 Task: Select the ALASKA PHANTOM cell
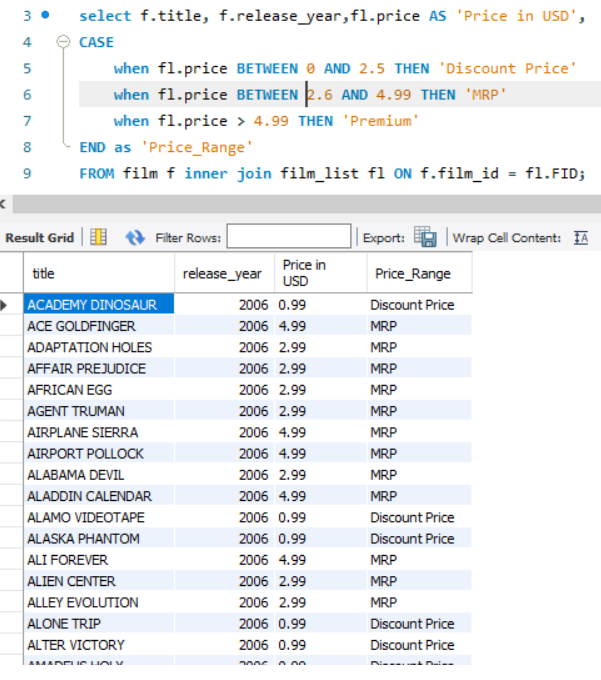coord(99,538)
